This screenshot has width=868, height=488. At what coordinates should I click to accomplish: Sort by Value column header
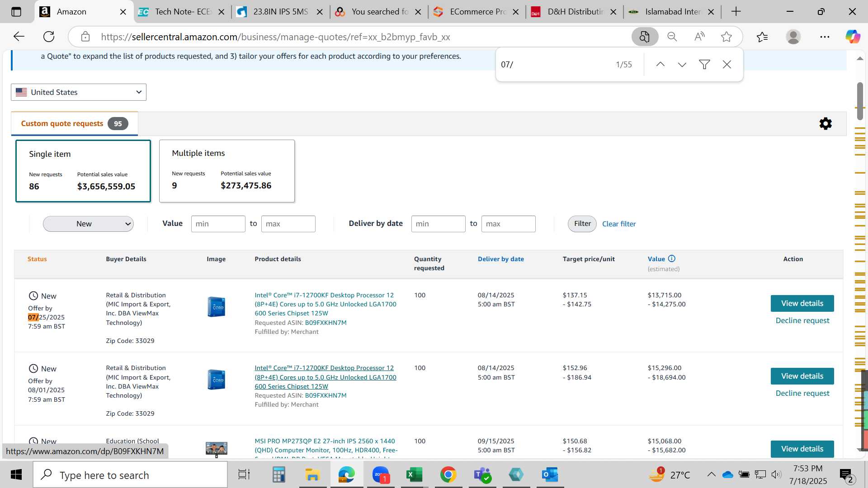(x=656, y=259)
